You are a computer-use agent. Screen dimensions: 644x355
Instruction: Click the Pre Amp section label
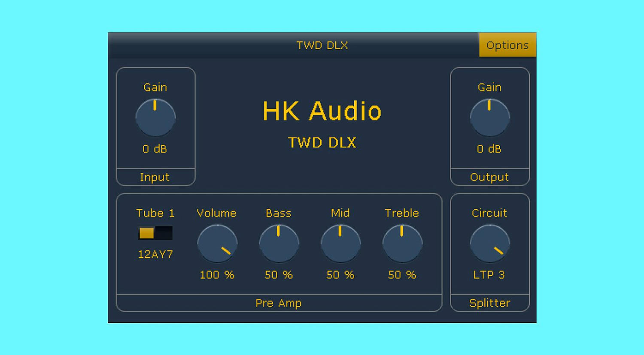click(279, 303)
